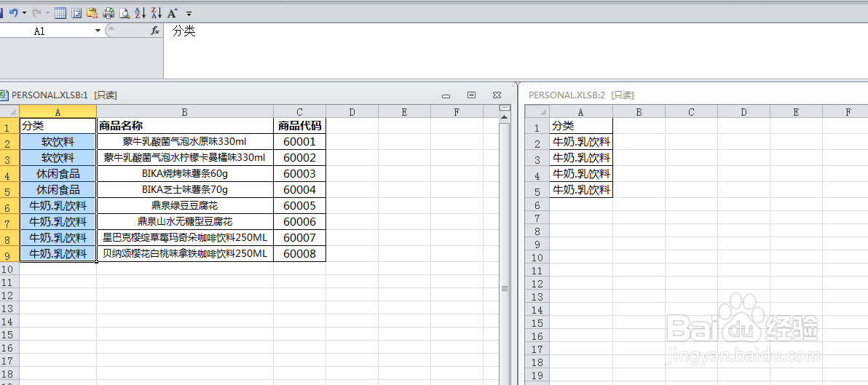The height and width of the screenshot is (385, 868).
Task: Click cell 鼎泉绿豆豆腐花
Action: pos(185,206)
